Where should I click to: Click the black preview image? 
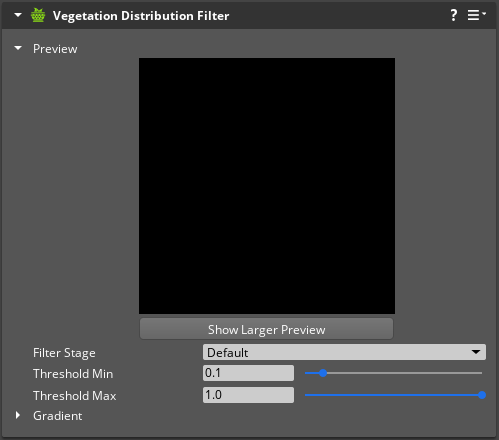(267, 186)
